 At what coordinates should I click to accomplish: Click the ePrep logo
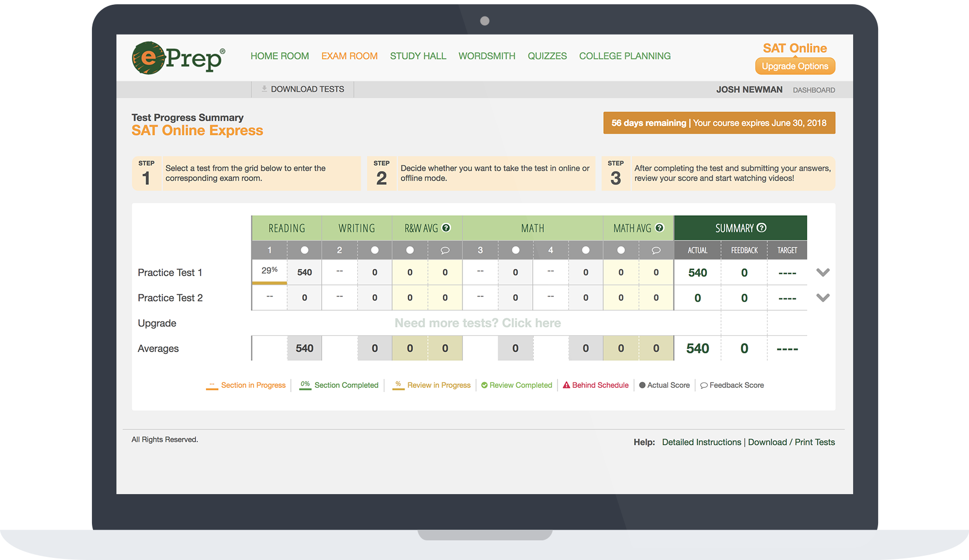(x=178, y=57)
